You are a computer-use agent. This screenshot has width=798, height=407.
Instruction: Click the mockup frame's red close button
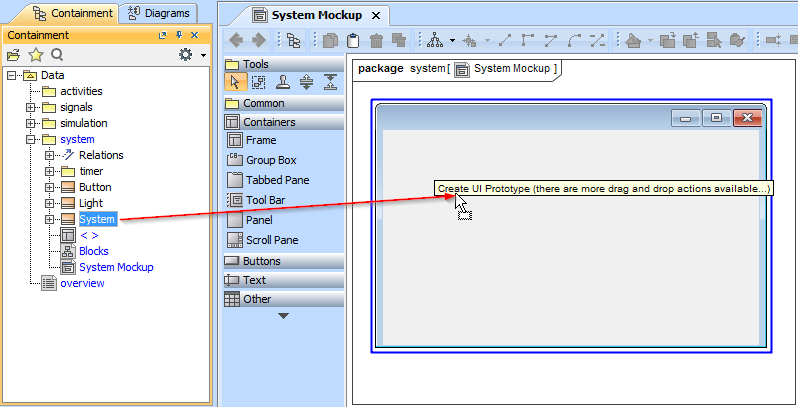coord(747,118)
